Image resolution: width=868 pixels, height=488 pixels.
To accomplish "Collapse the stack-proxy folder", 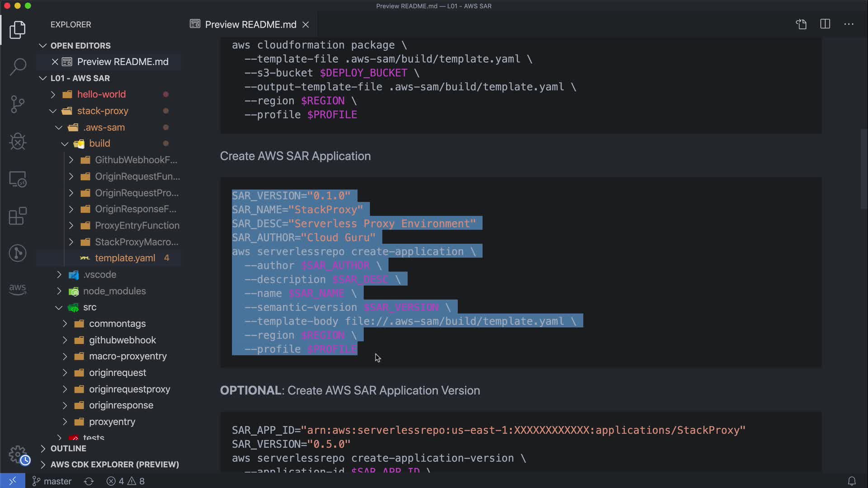I will pyautogui.click(x=102, y=111).
